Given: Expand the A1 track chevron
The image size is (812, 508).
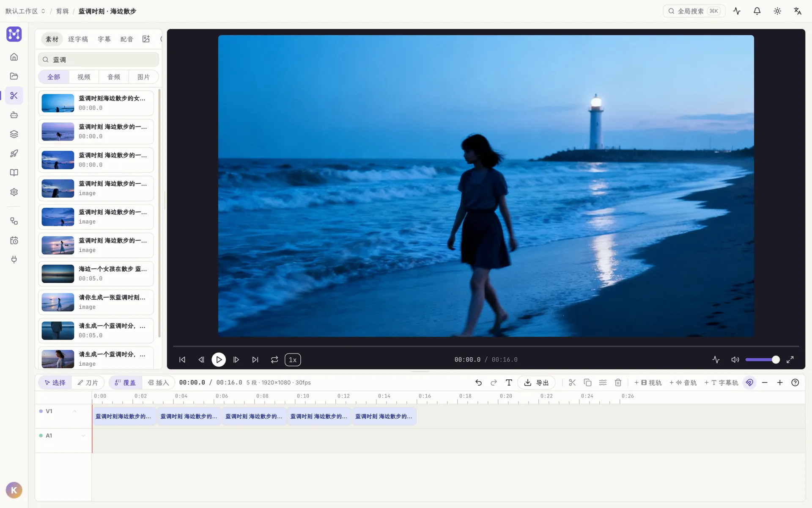Looking at the screenshot, I should point(83,436).
